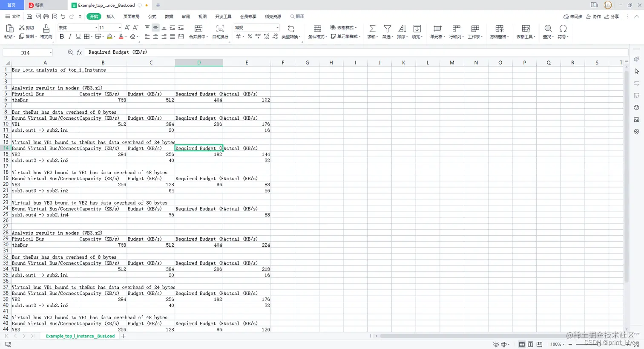The image size is (644, 349).
Task: Click the Fill (填充) icon
Action: click(x=417, y=29)
